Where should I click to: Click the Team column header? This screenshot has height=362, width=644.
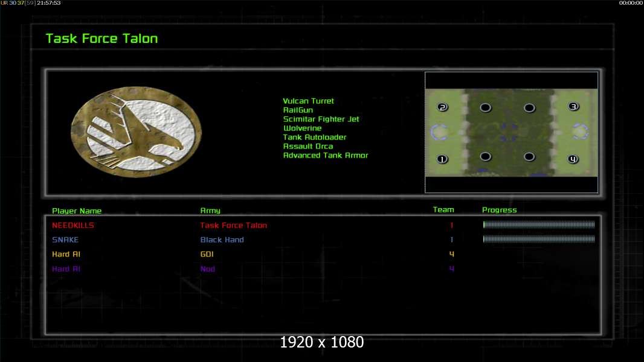(443, 209)
